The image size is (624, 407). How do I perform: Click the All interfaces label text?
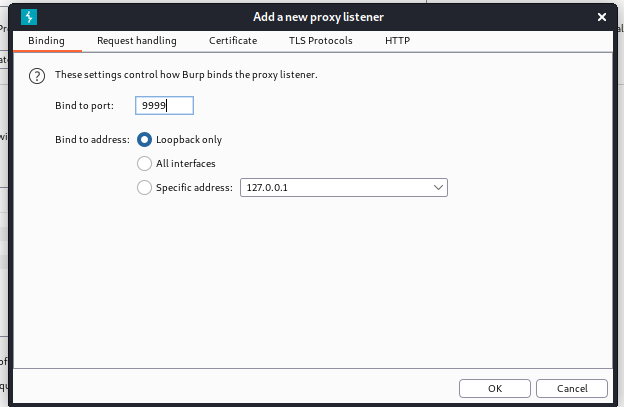pos(186,163)
